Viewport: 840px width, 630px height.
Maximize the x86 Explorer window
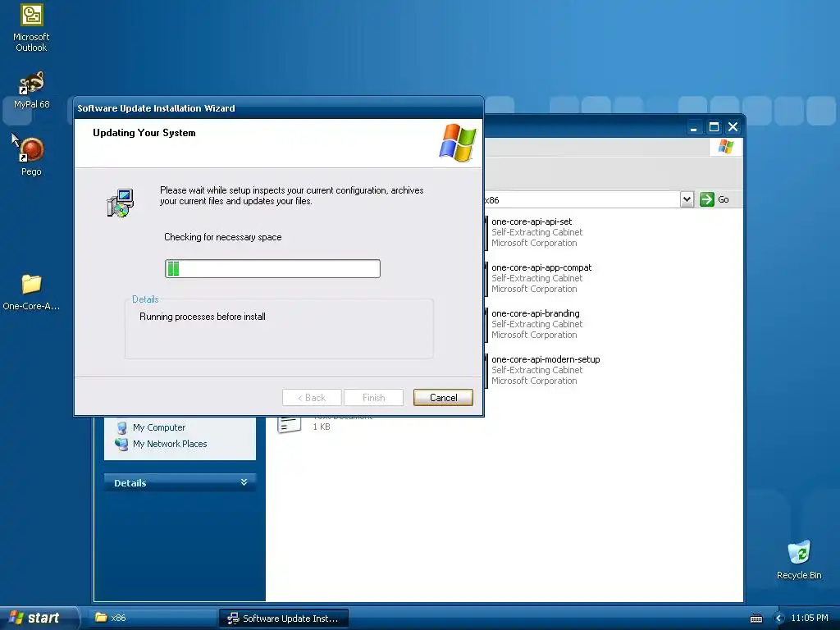pos(714,127)
